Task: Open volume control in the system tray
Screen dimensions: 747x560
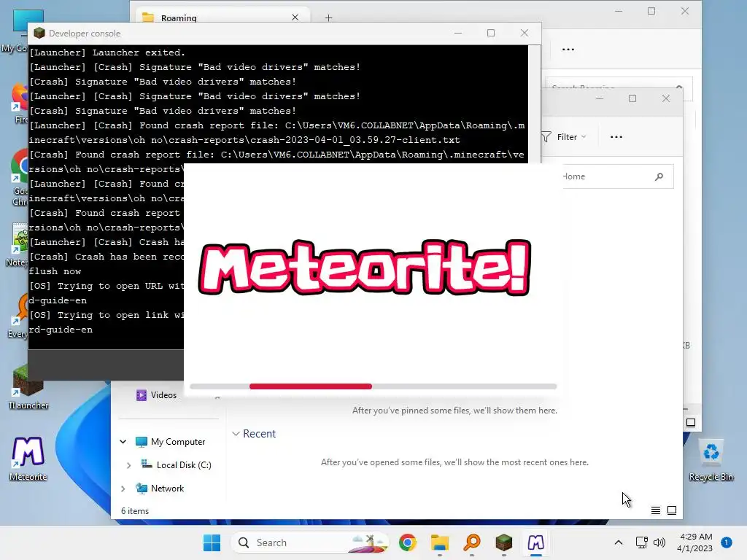Action: (x=659, y=542)
